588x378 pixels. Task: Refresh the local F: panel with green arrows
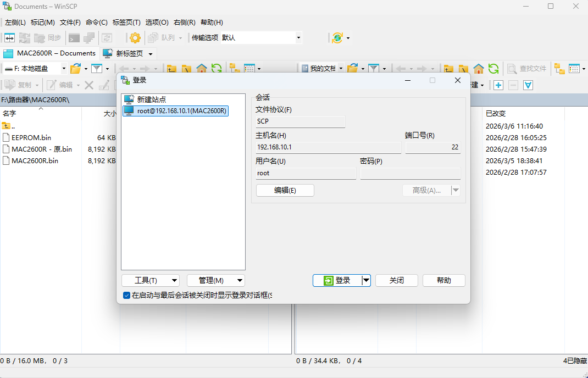point(217,68)
